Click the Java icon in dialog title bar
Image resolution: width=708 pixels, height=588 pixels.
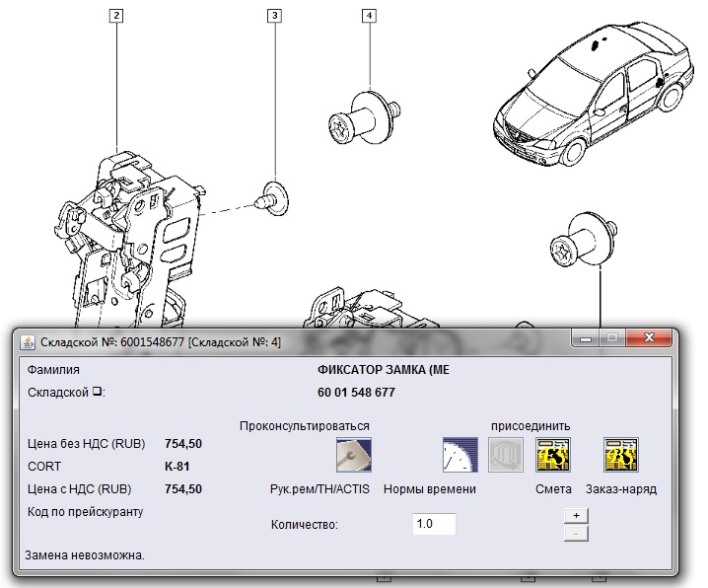[27, 341]
